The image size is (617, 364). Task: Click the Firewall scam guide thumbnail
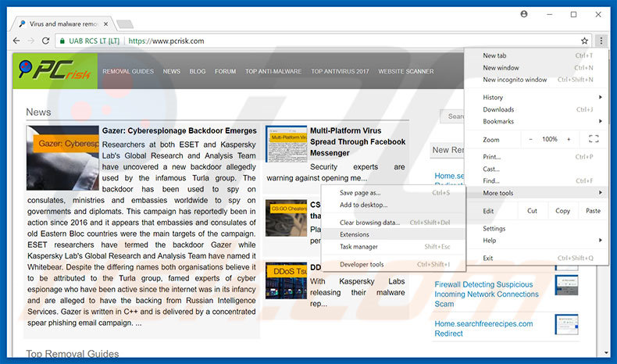pos(567,285)
